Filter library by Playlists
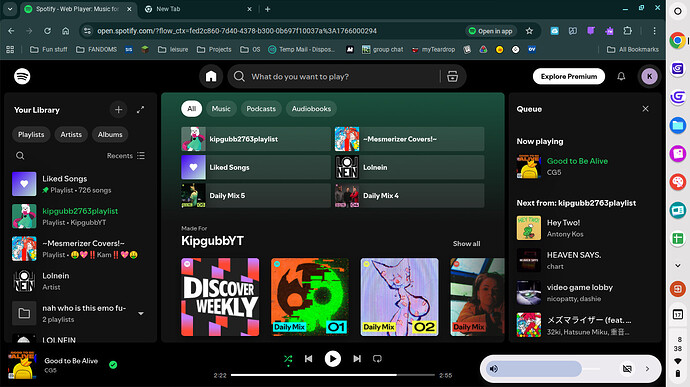This screenshot has width=690, height=387. 31,134
